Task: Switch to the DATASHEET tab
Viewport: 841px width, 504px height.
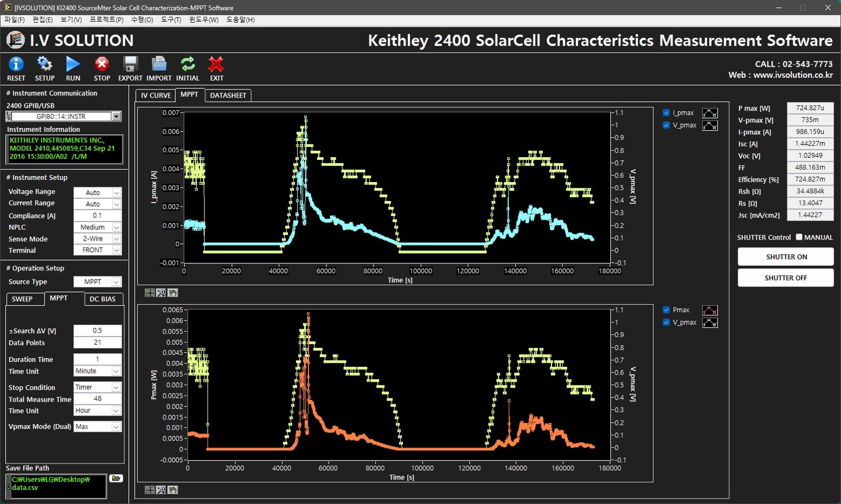Action: (228, 95)
